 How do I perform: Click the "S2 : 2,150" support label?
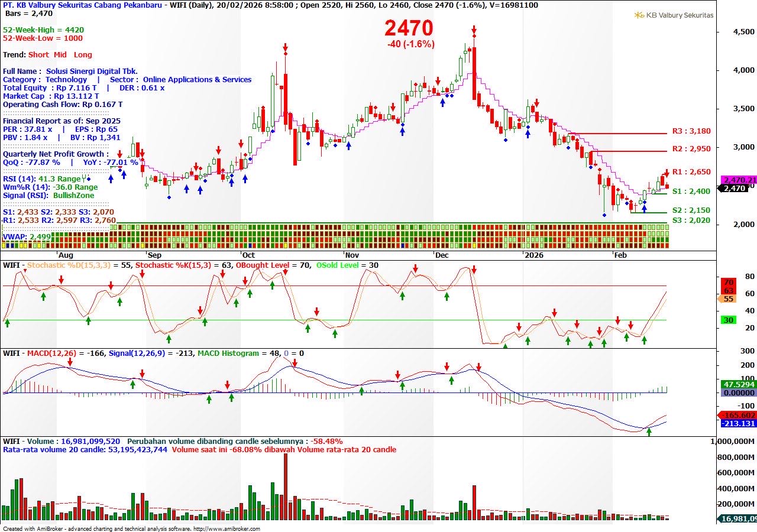pyautogui.click(x=691, y=210)
